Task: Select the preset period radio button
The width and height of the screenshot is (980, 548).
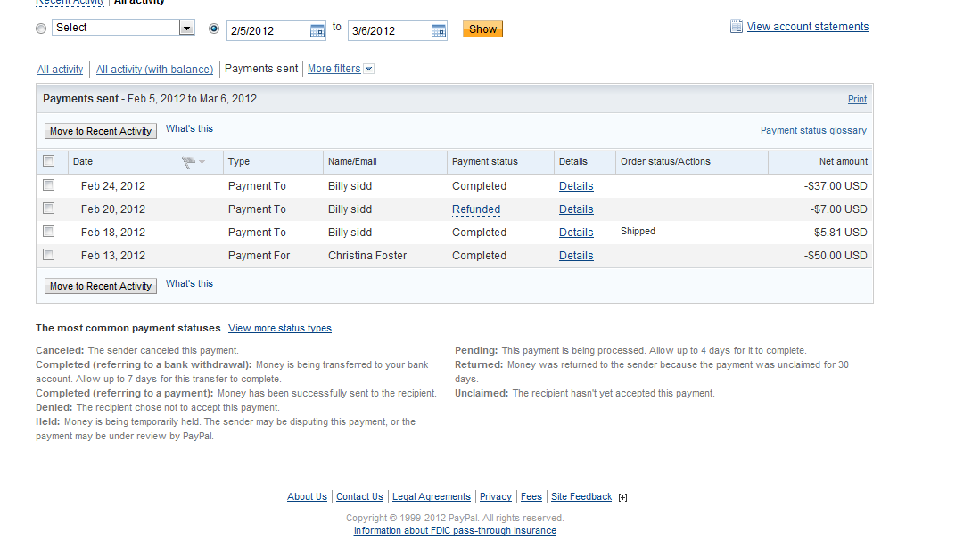Action: coord(41,29)
